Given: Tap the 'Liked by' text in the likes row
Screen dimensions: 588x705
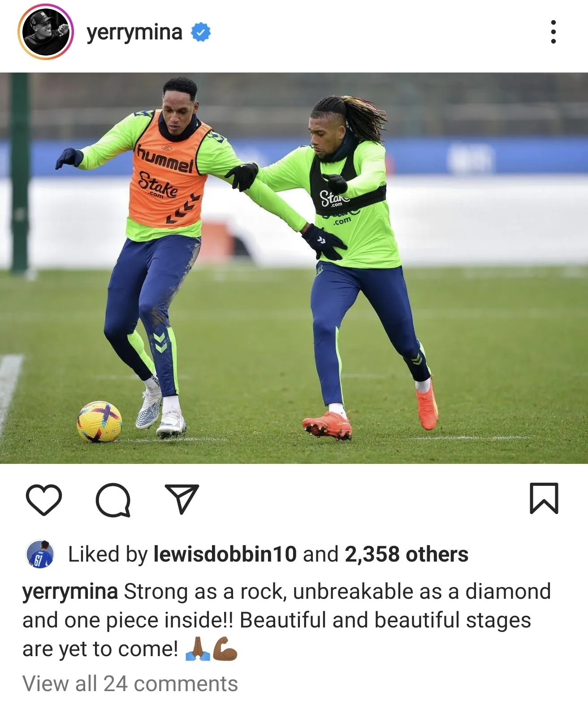Looking at the screenshot, I should (108, 554).
